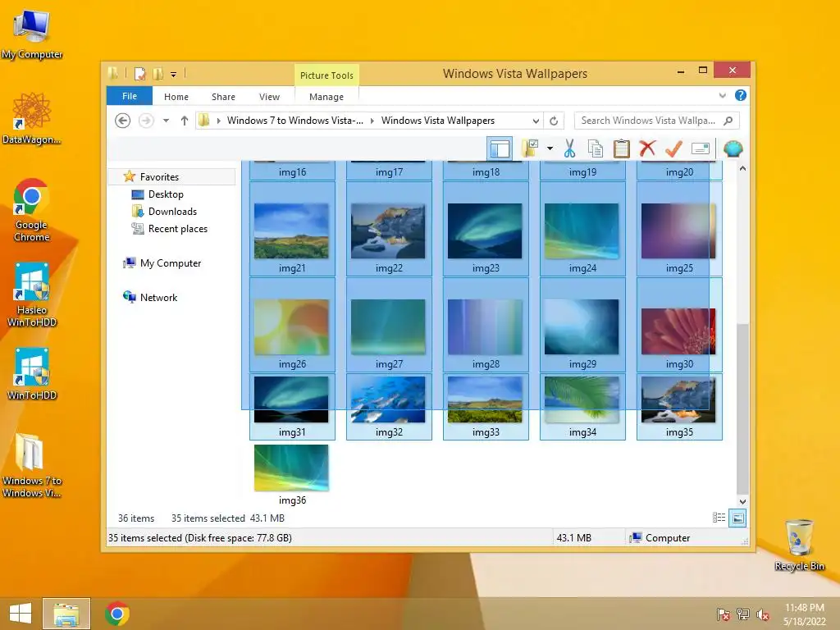Click the breadcrumb arrow before Windows 7 to Windows Vista
Image resolution: width=840 pixels, height=630 pixels.
coord(218,121)
